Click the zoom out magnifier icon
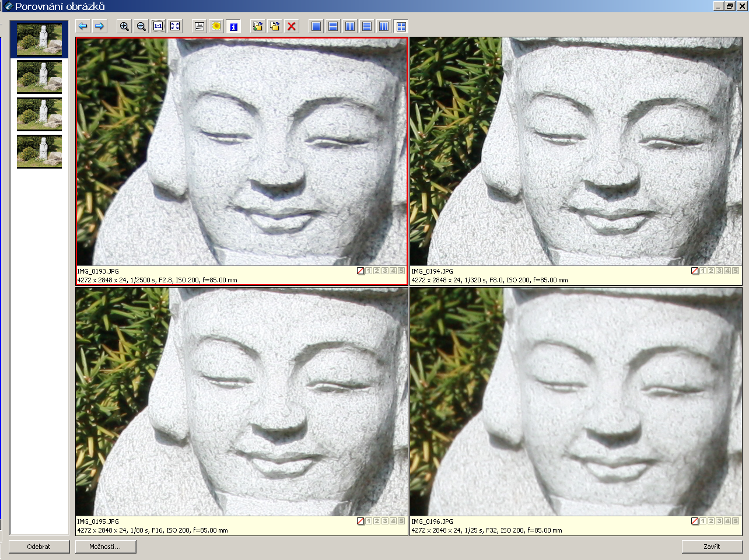This screenshot has width=749, height=560. point(141,26)
